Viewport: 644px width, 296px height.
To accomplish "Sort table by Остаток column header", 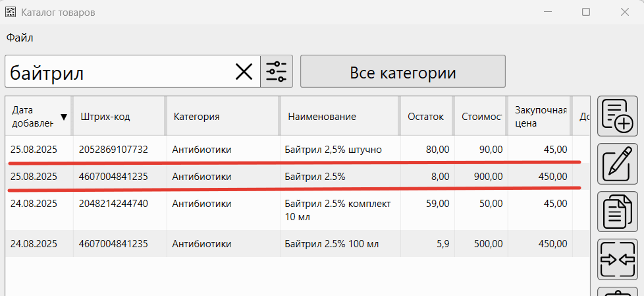I will coord(425,117).
